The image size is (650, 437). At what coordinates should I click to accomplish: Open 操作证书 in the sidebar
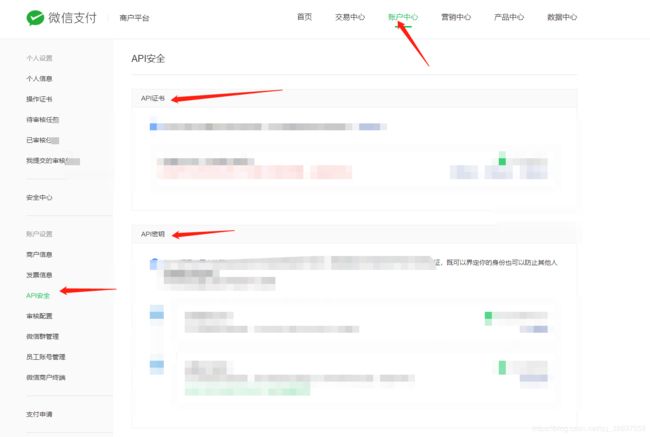[39, 99]
